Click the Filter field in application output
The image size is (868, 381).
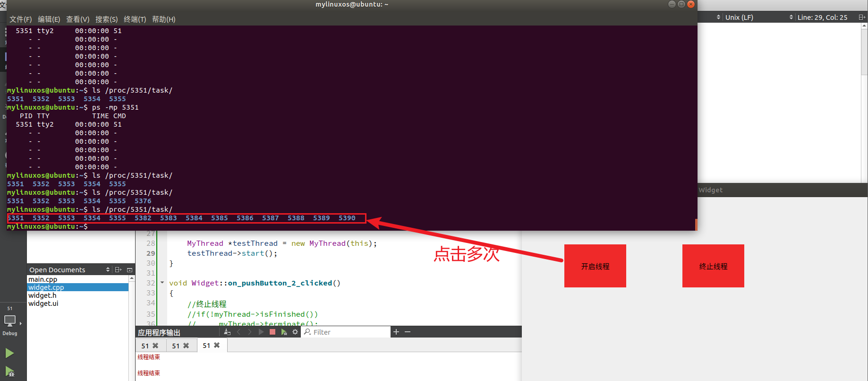click(x=346, y=332)
